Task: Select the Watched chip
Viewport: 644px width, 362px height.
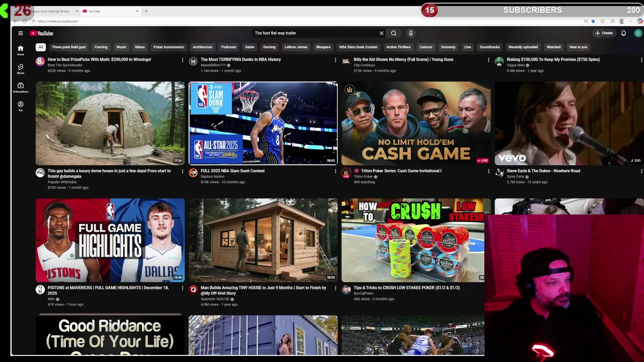Action: [x=553, y=47]
